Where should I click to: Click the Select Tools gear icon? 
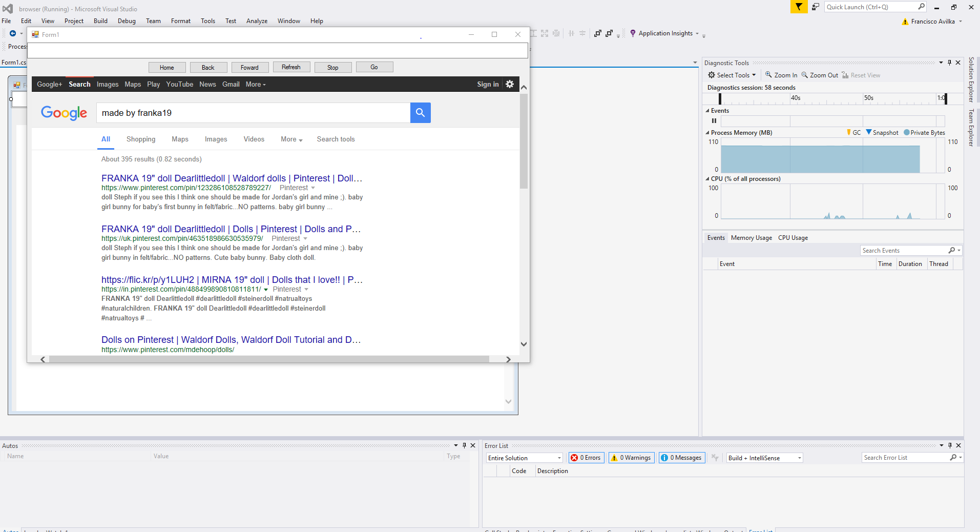[711, 75]
